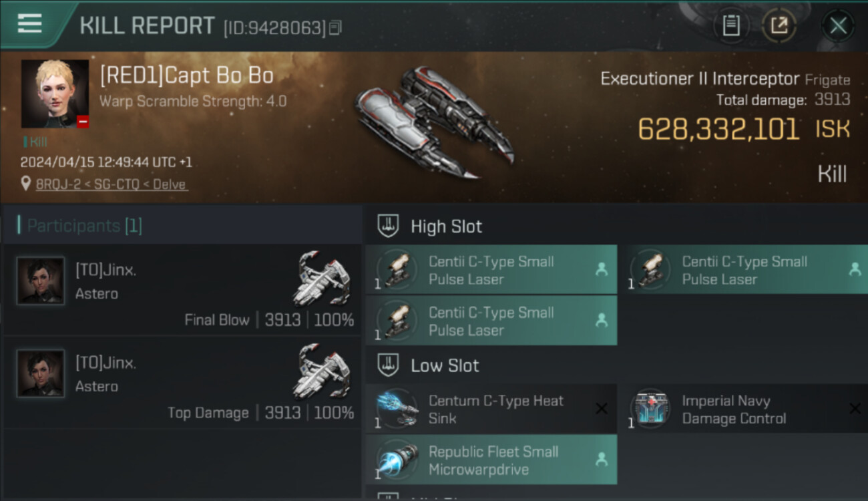Copy the kill report ID
The height and width of the screenshot is (501, 868).
click(336, 27)
